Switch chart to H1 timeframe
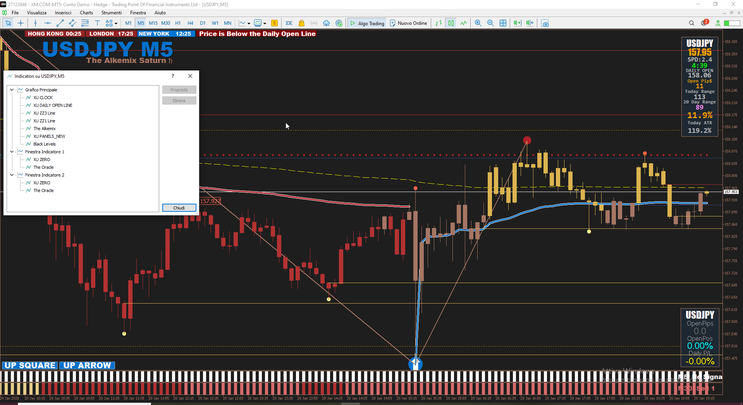 (x=178, y=23)
